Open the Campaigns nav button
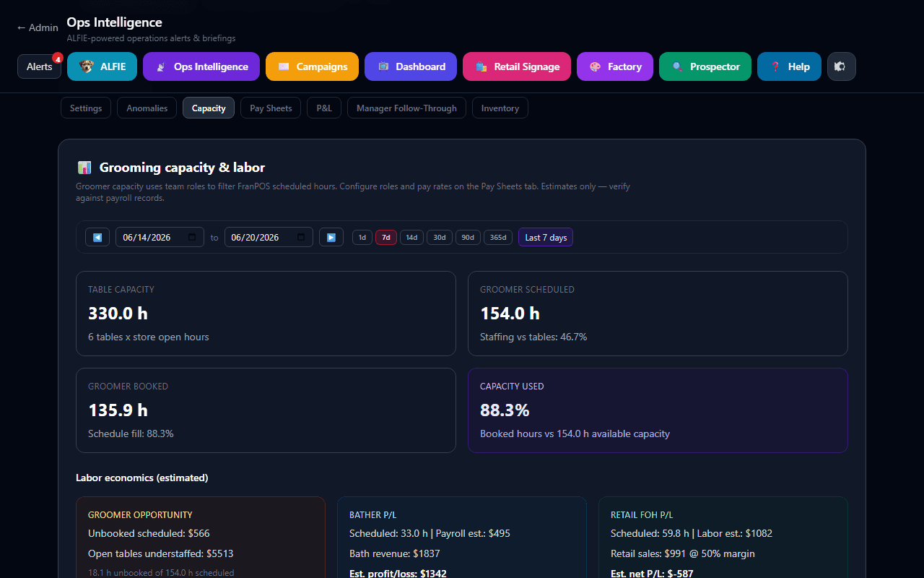Screen dimensions: 924x578 (312, 66)
